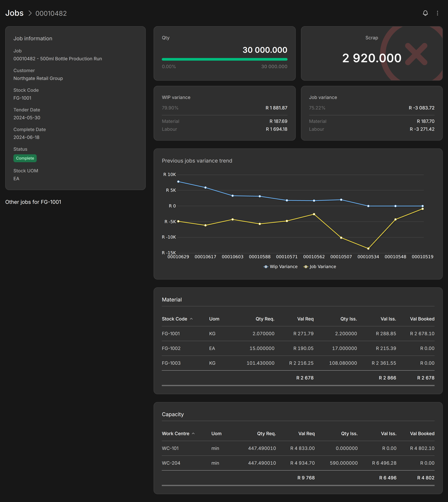This screenshot has height=502, width=448.
Task: Click value R 4 802.10 in Capacity table
Action: pyautogui.click(x=422, y=448)
